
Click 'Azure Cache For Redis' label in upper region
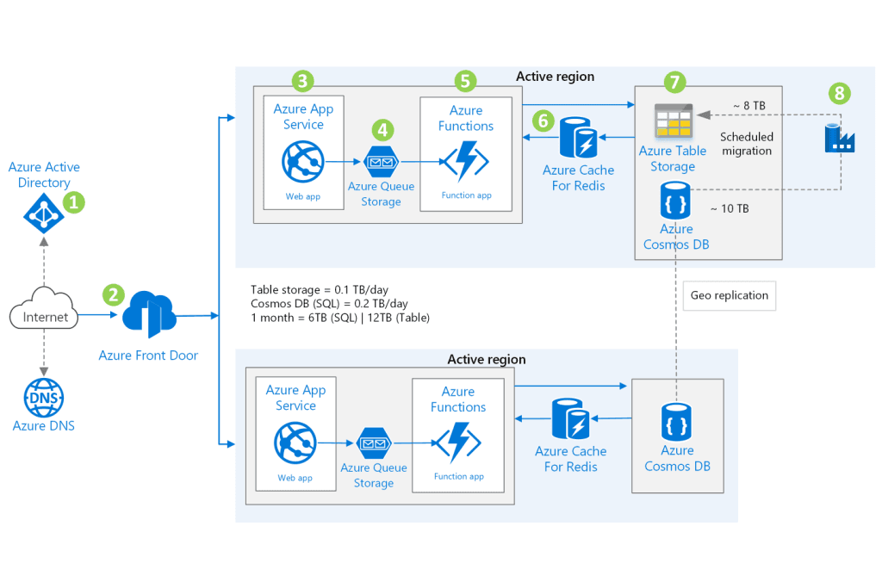[578, 178]
